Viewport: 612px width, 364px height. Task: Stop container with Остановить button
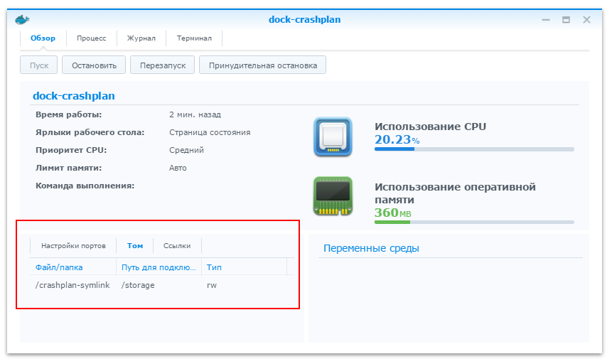(x=94, y=65)
